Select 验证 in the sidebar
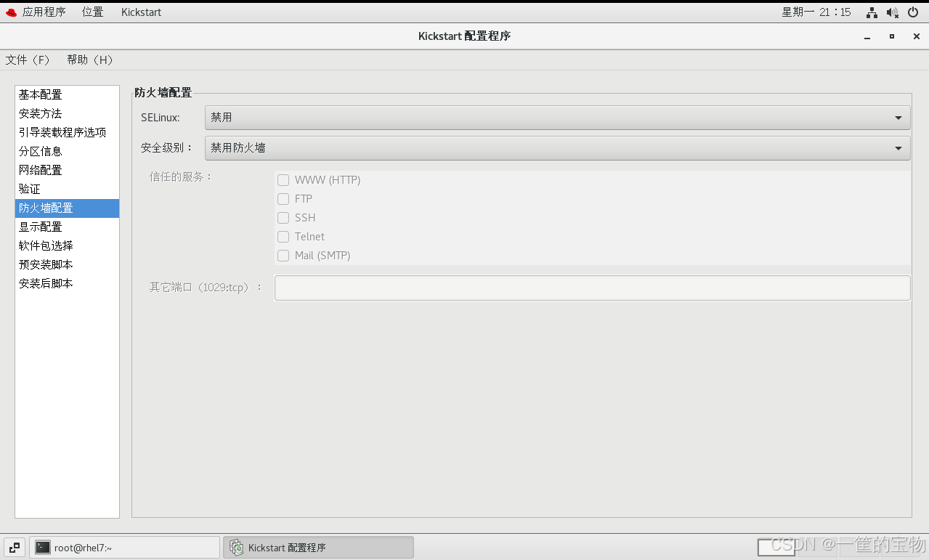 (x=67, y=190)
